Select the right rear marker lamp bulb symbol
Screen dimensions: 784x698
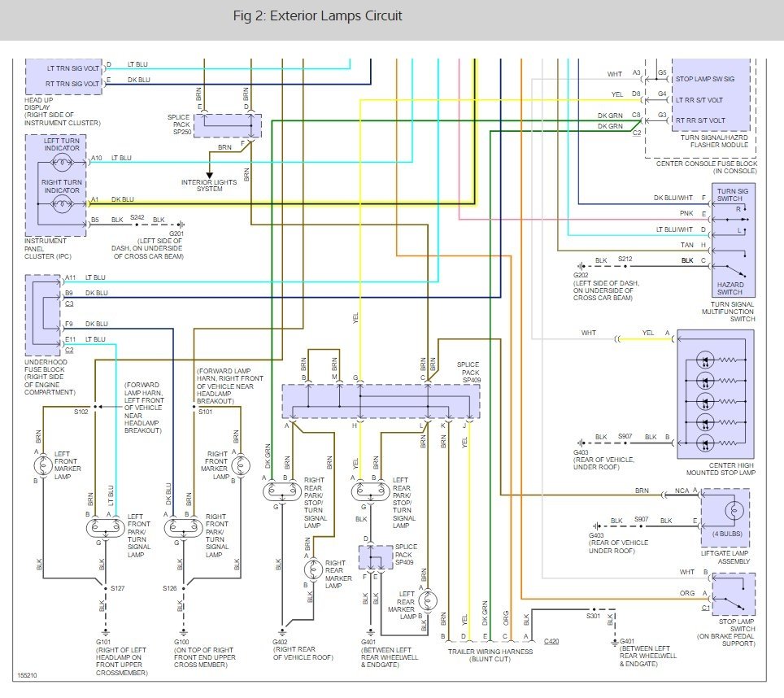(314, 569)
